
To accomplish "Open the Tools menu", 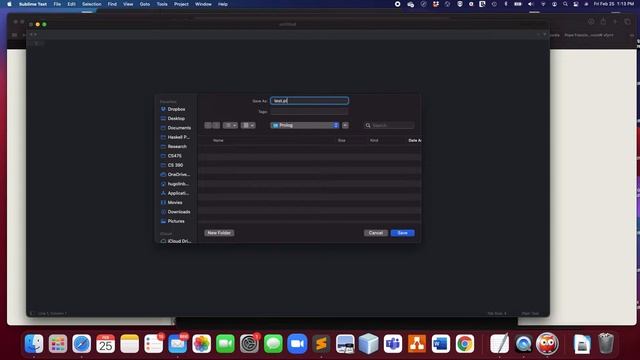I will tap(162, 4).
